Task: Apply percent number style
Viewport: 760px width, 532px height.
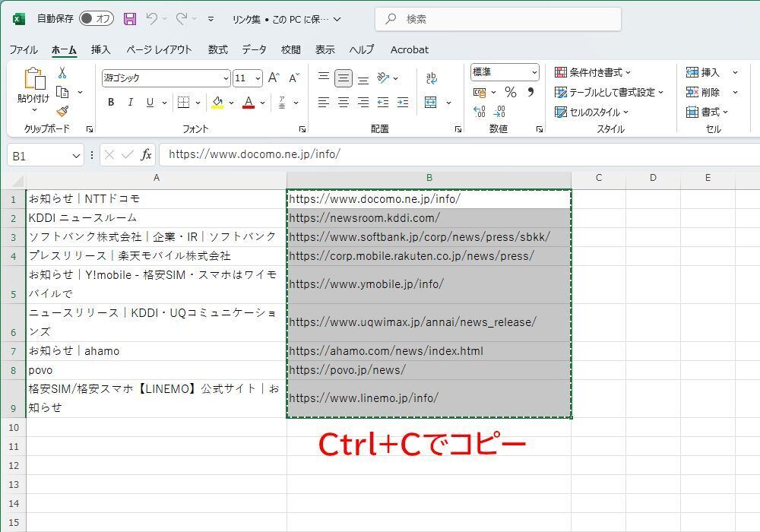Action: 511,92
